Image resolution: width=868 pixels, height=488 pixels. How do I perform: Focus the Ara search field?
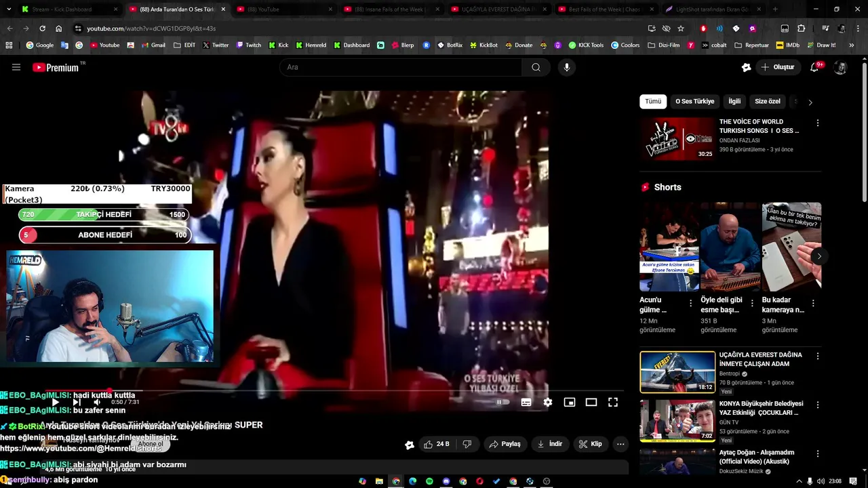click(x=401, y=67)
